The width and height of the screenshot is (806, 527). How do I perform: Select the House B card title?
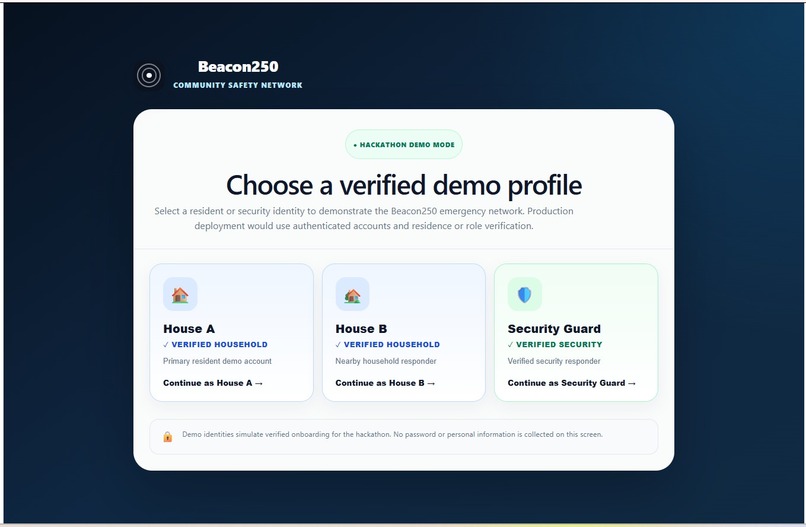[x=361, y=329]
